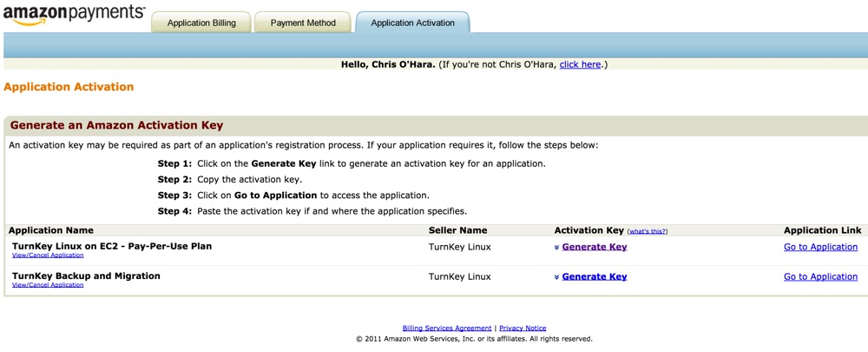
Task: Click the Amazon Payments logo
Action: pyautogui.click(x=74, y=15)
